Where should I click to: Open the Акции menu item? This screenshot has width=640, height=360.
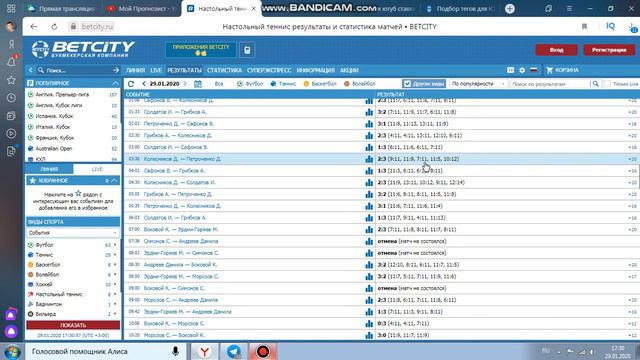point(349,70)
